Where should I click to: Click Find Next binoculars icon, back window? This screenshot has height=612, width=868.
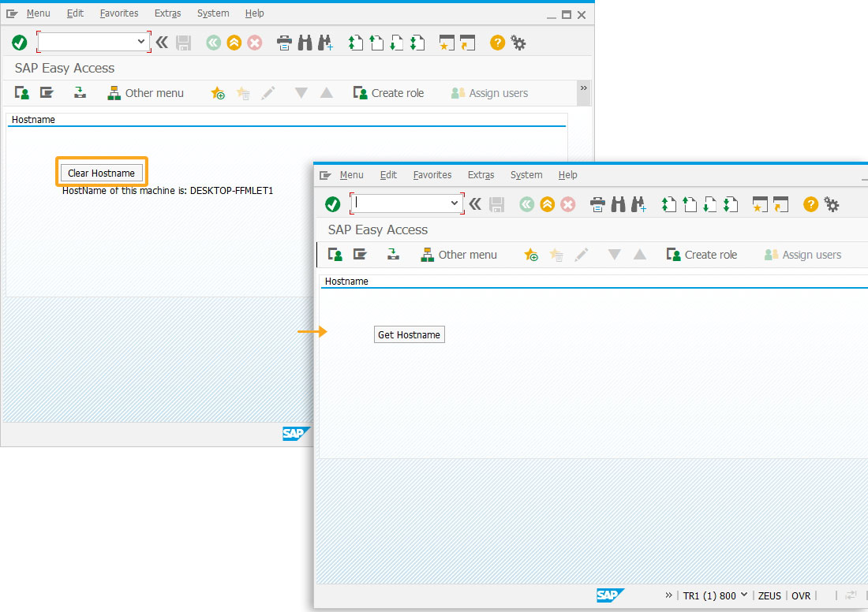point(325,43)
